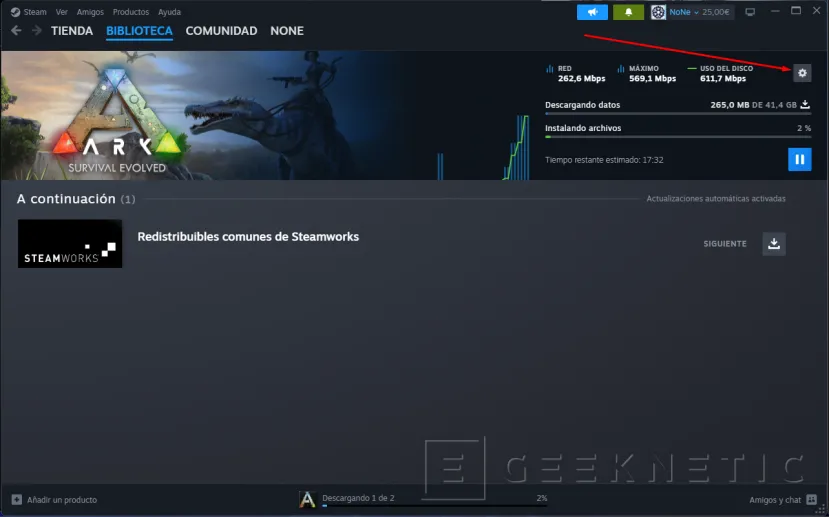Click the announcements megaphone button
Image resolution: width=829 pixels, height=517 pixels.
click(592, 12)
